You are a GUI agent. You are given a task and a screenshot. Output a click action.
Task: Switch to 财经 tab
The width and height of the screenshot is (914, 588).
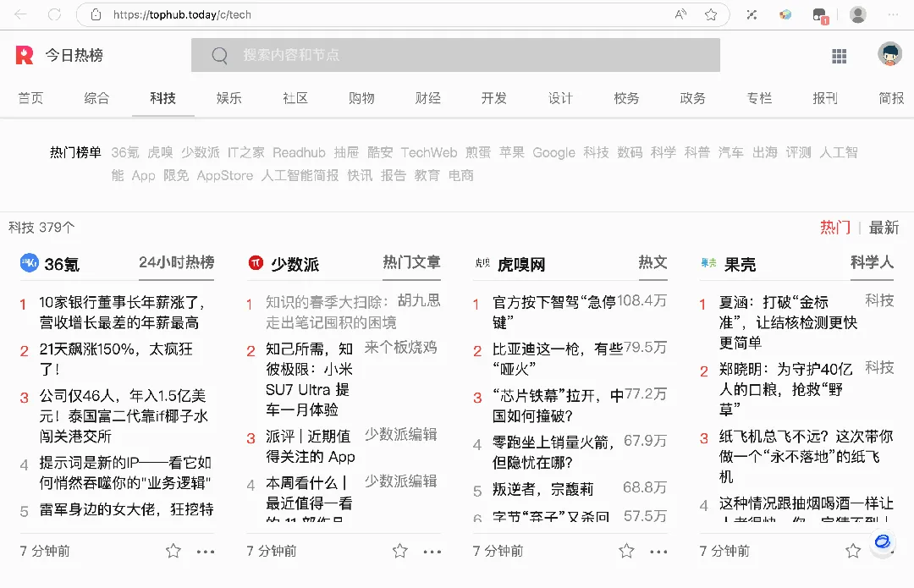428,98
